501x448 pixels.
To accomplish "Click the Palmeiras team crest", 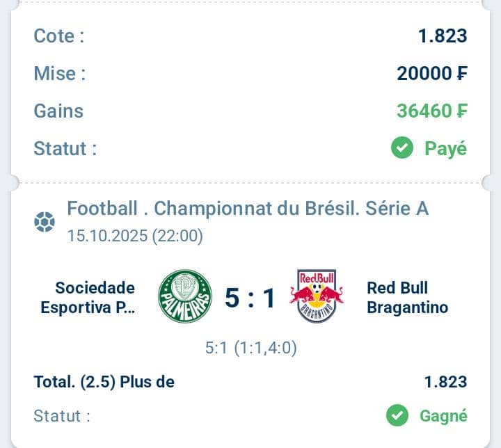I will (184, 296).
